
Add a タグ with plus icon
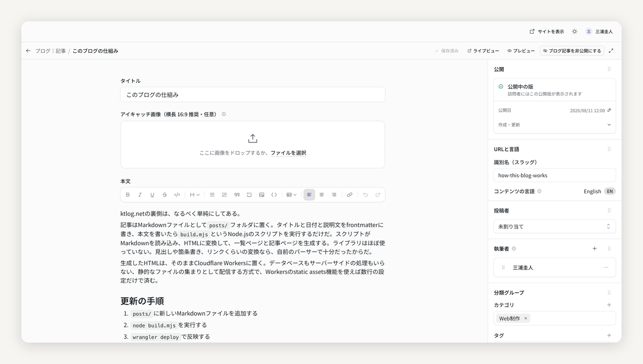[x=609, y=336]
